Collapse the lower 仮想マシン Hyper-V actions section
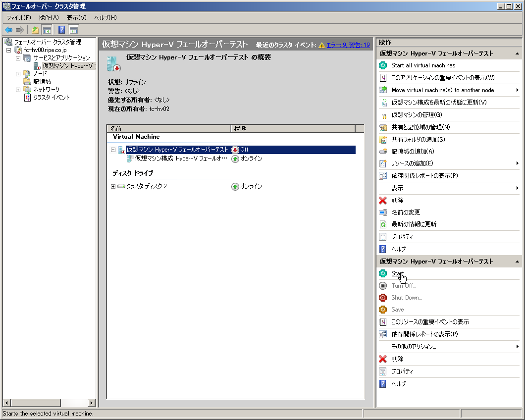The width and height of the screenshot is (525, 420). (x=517, y=262)
